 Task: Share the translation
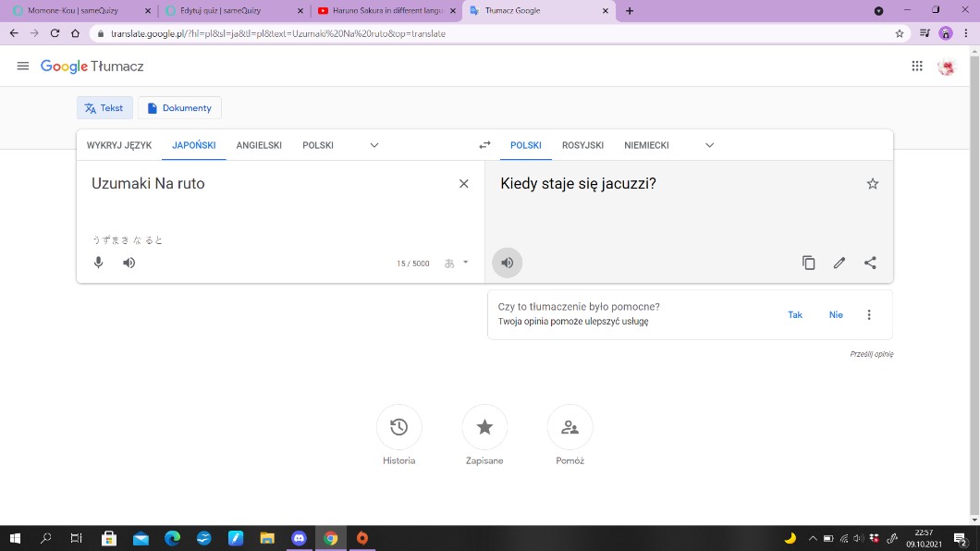pos(870,263)
